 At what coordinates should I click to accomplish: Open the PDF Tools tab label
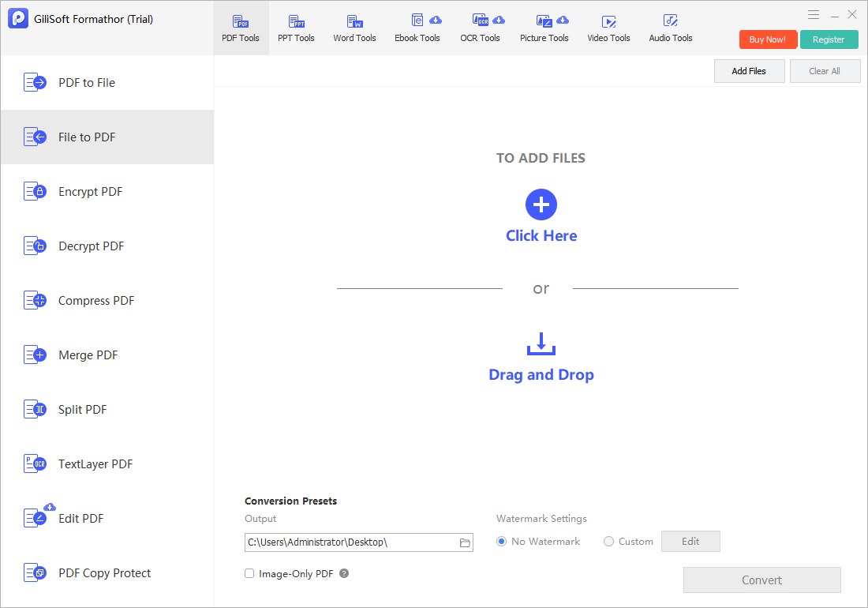[240, 38]
